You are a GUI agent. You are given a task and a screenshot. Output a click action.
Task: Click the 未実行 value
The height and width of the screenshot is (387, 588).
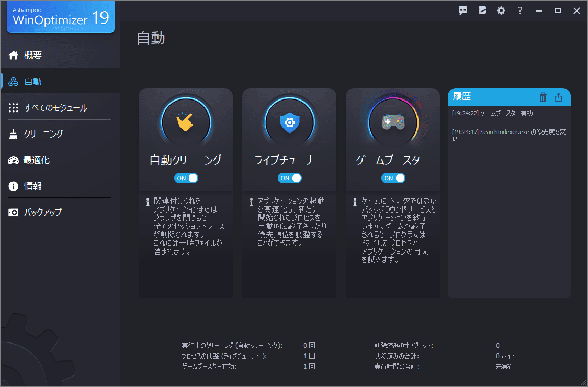(x=505, y=367)
